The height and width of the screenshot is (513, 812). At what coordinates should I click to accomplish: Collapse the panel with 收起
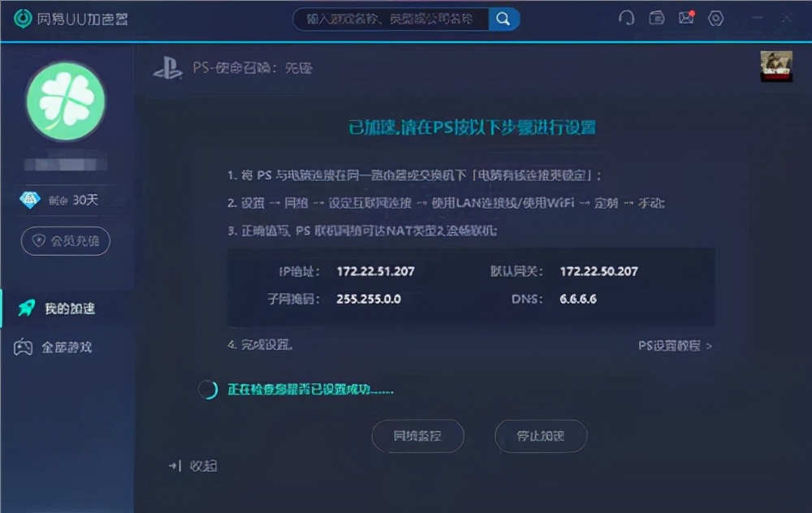click(x=192, y=466)
